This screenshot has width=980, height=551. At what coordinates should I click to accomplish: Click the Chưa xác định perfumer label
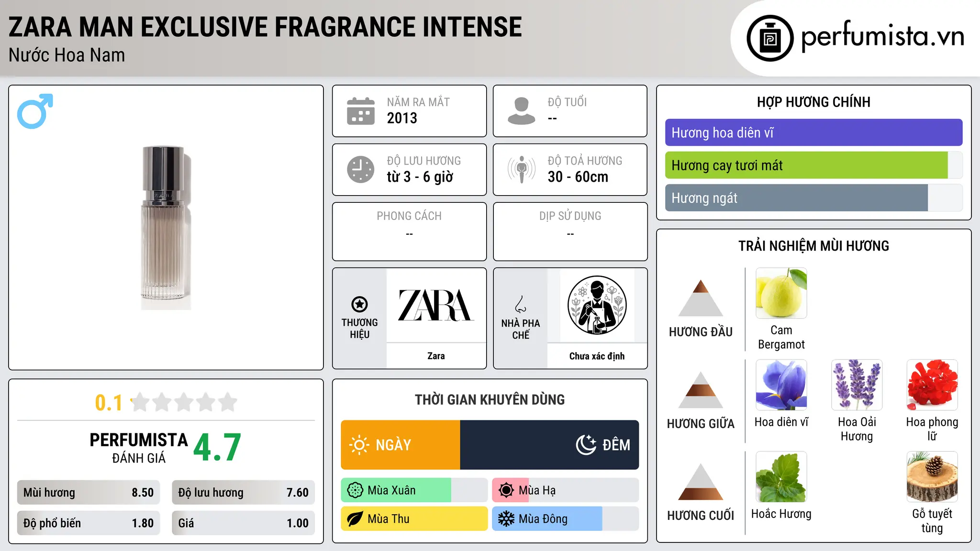[597, 356]
